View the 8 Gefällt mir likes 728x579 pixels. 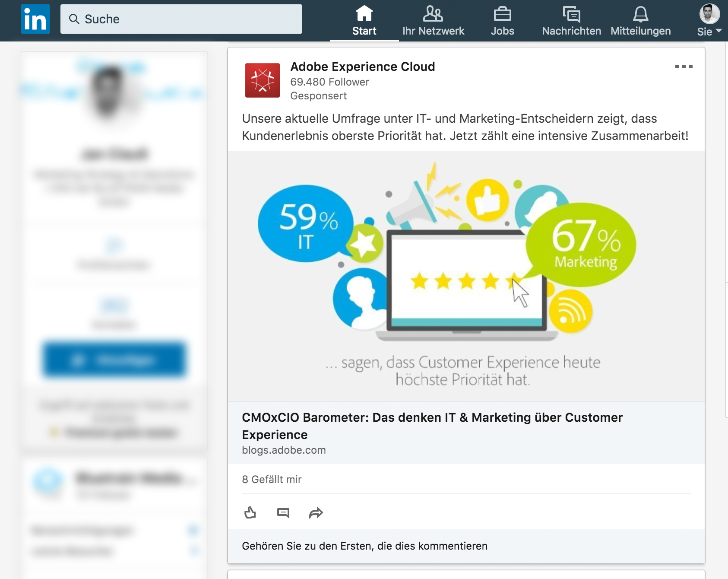272,479
